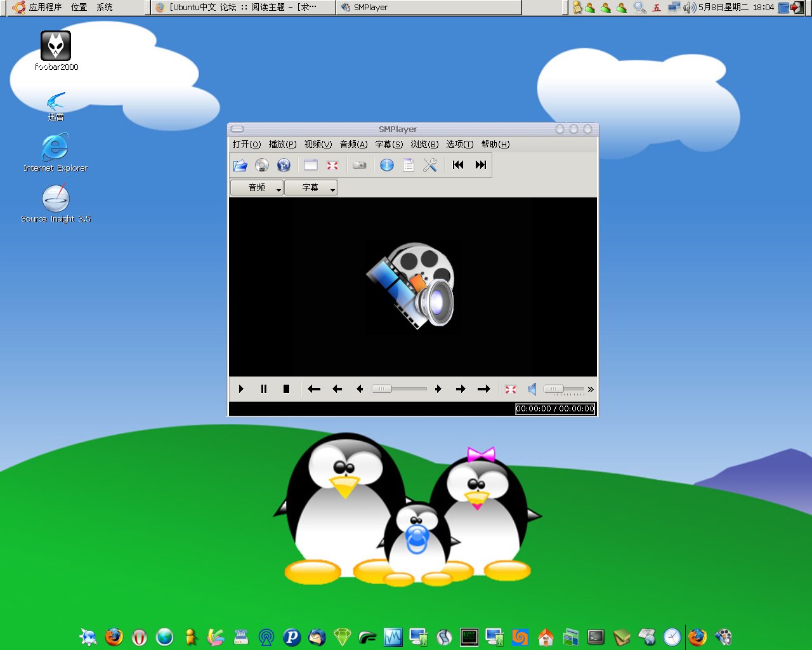Viewport: 812px width, 650px height.
Task: Mute audio with the speaker icon
Action: click(533, 389)
